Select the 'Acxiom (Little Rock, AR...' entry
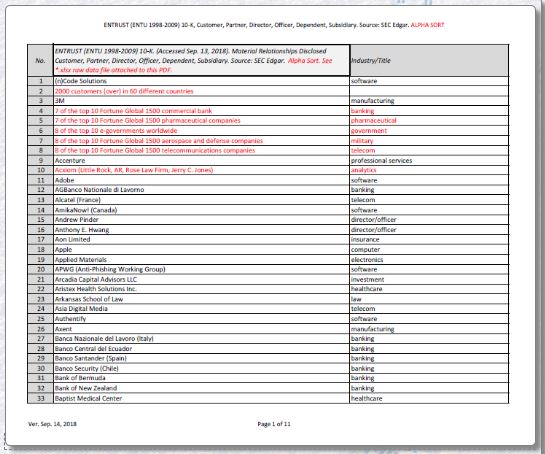Screen dimensions: 545x454 click(134, 170)
